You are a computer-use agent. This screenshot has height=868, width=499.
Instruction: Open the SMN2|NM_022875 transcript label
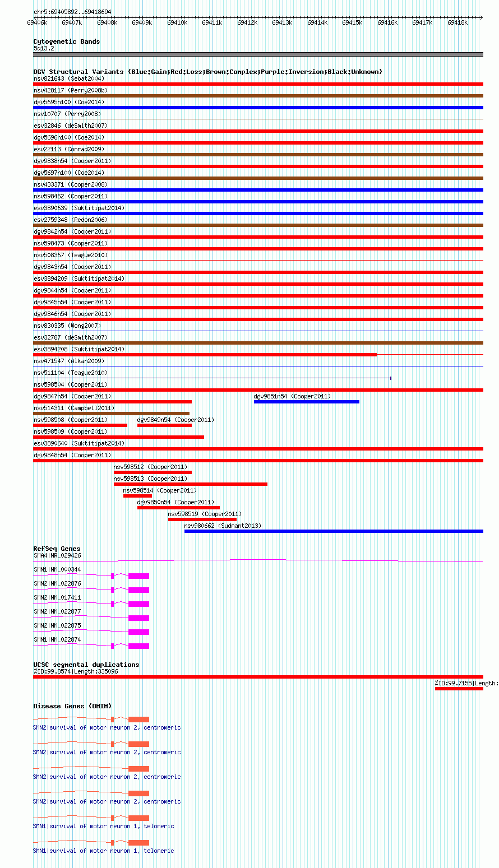pos(57,626)
